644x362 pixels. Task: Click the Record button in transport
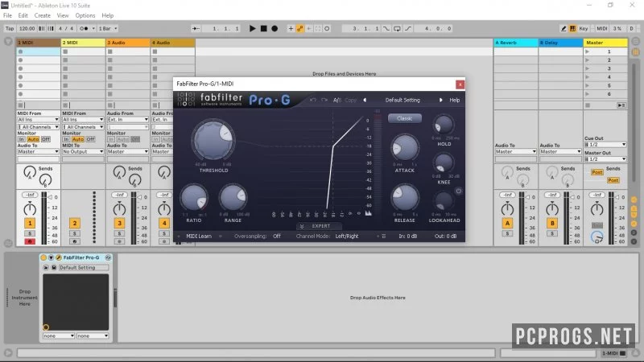(x=275, y=28)
